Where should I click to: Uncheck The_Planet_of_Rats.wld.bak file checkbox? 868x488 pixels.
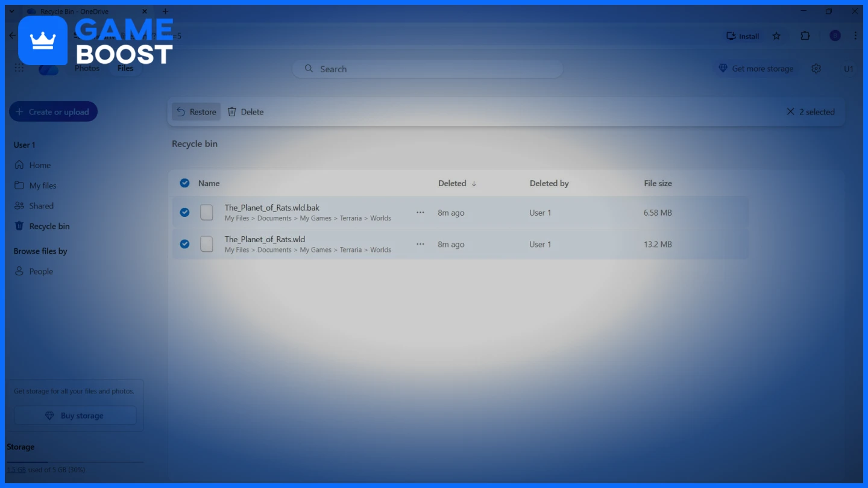184,212
